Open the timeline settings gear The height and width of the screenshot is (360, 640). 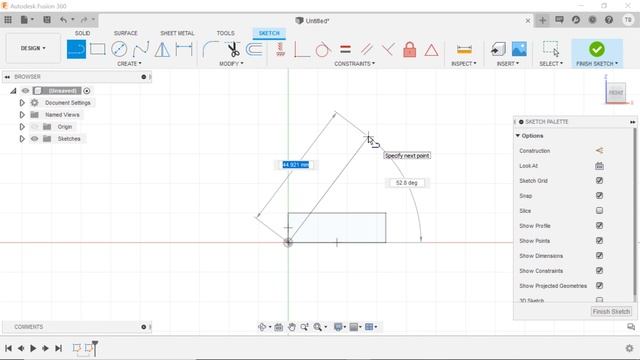[x=629, y=348]
